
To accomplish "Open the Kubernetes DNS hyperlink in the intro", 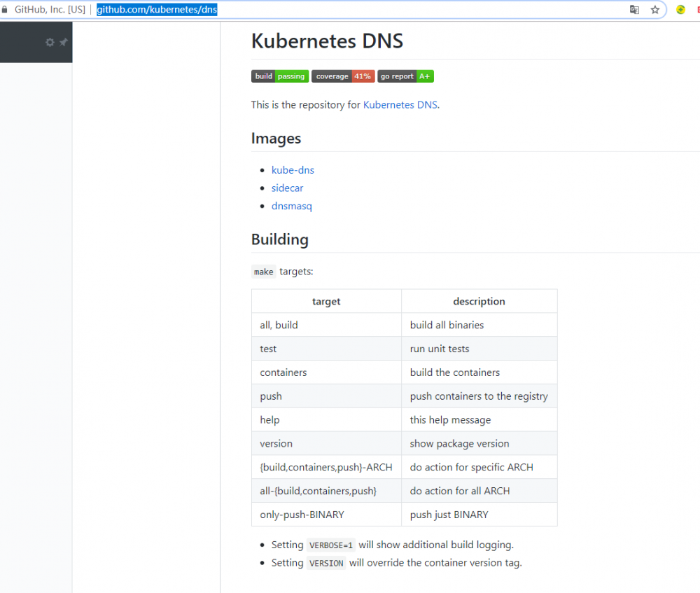I will point(400,104).
